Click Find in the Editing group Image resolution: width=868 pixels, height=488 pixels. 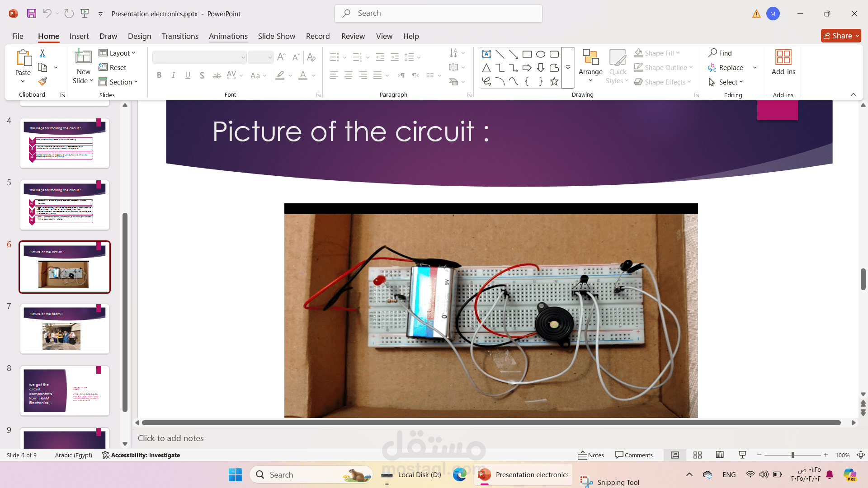720,53
